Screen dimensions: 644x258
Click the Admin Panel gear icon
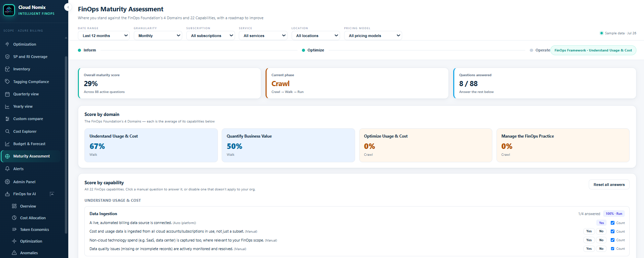7,182
